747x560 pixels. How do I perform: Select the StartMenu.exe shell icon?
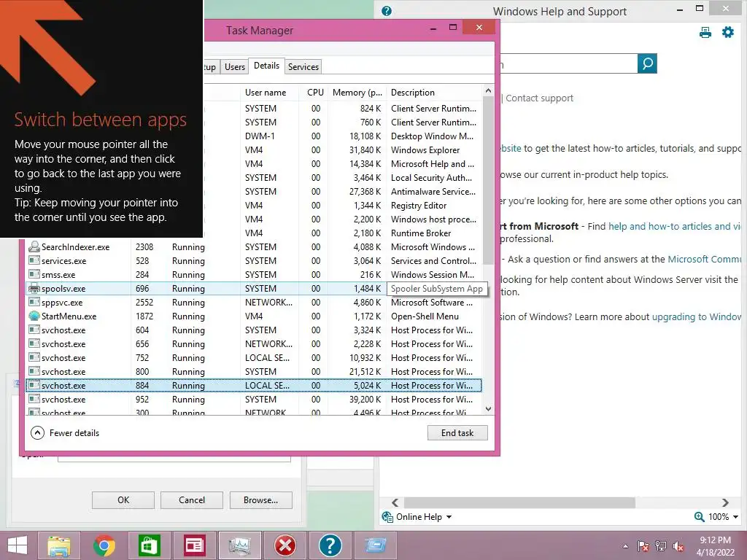34,316
